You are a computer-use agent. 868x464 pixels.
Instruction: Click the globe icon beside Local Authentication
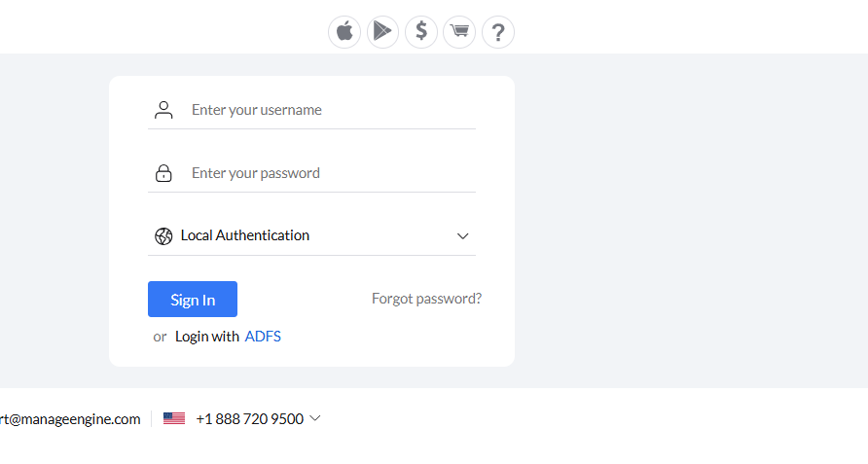click(x=163, y=235)
